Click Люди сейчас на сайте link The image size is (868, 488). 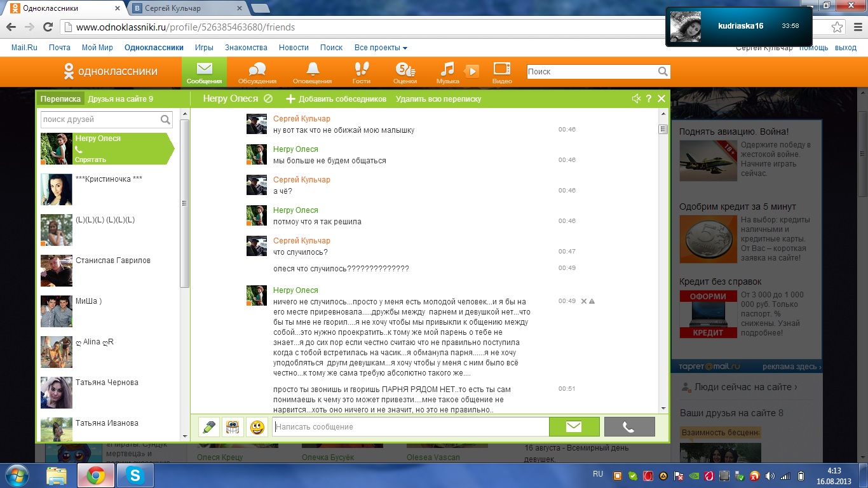[x=745, y=387]
